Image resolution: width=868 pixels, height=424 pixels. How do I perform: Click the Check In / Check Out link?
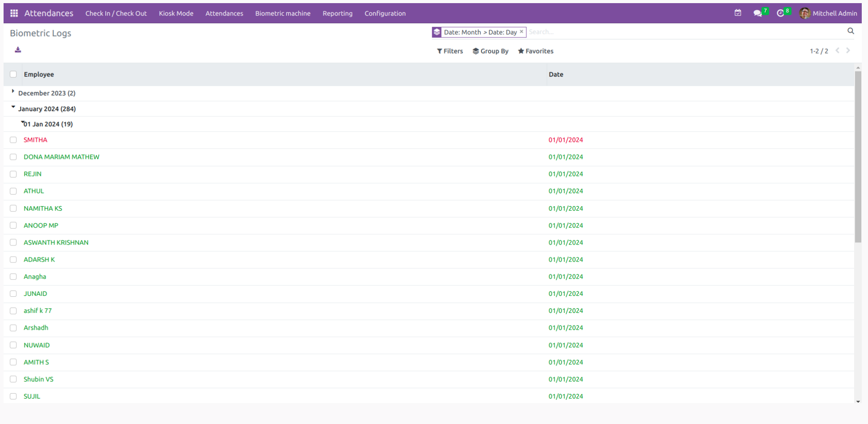coord(116,13)
